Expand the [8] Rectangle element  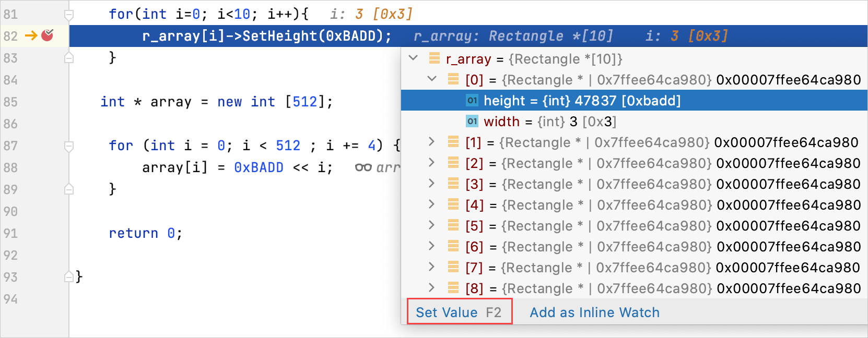pos(431,287)
